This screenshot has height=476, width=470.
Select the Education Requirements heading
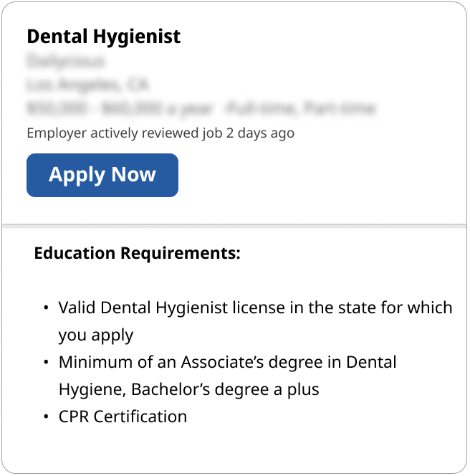[x=138, y=253]
